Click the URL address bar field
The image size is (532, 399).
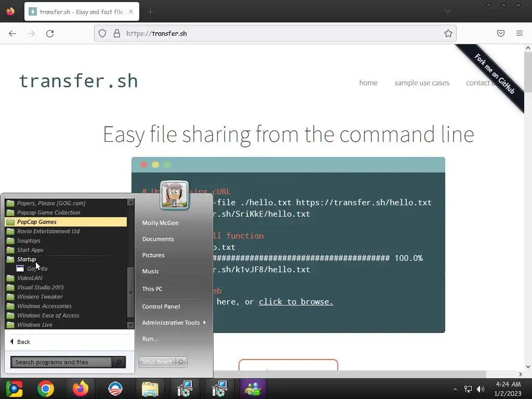pos(275,33)
